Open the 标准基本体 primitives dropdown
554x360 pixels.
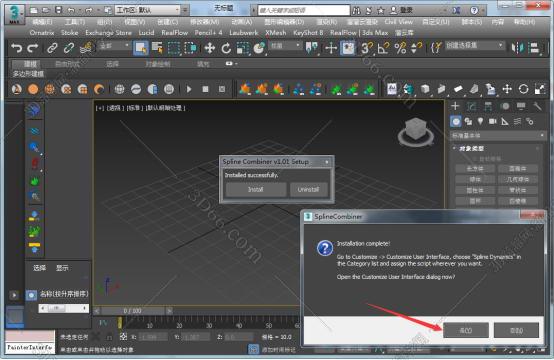click(498, 135)
